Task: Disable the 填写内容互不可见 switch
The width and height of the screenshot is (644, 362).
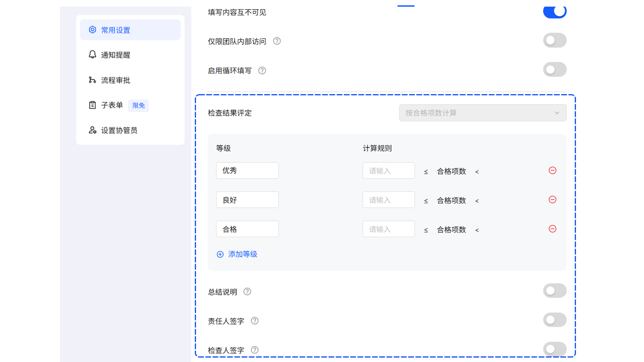Action: tap(555, 12)
